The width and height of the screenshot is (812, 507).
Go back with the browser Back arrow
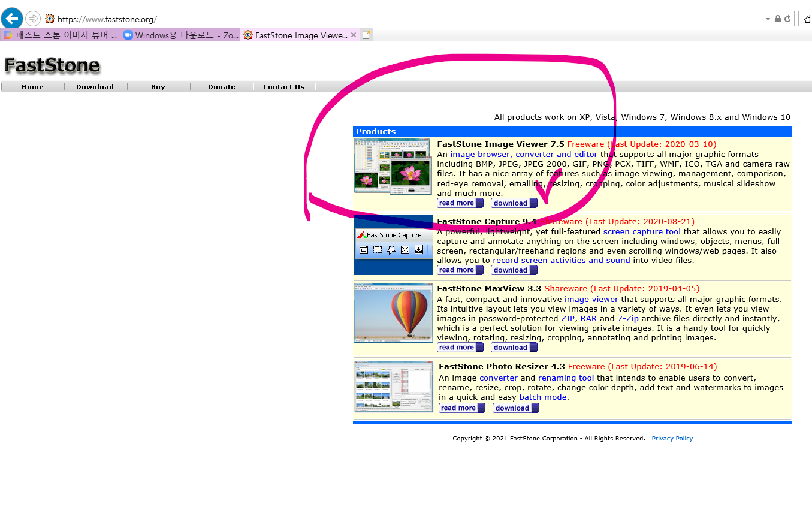coord(12,18)
